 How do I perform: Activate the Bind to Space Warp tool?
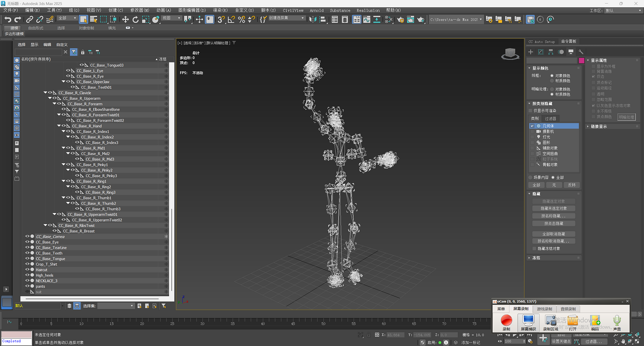[50, 19]
